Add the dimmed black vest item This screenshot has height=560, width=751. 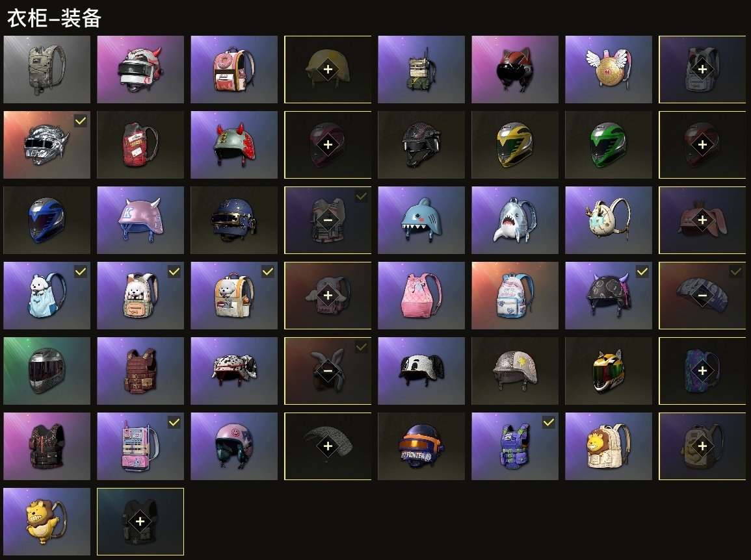pos(140,522)
